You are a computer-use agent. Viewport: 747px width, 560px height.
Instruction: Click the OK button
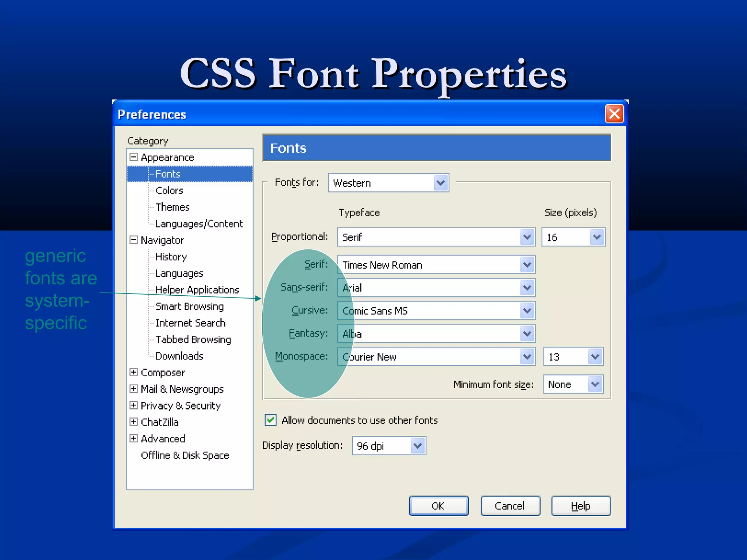pos(438,506)
